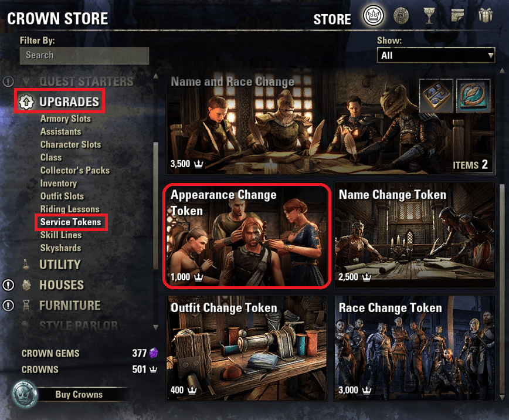The image size is (509, 420).
Task: Click the category list scroll down arrow
Action: [156, 327]
